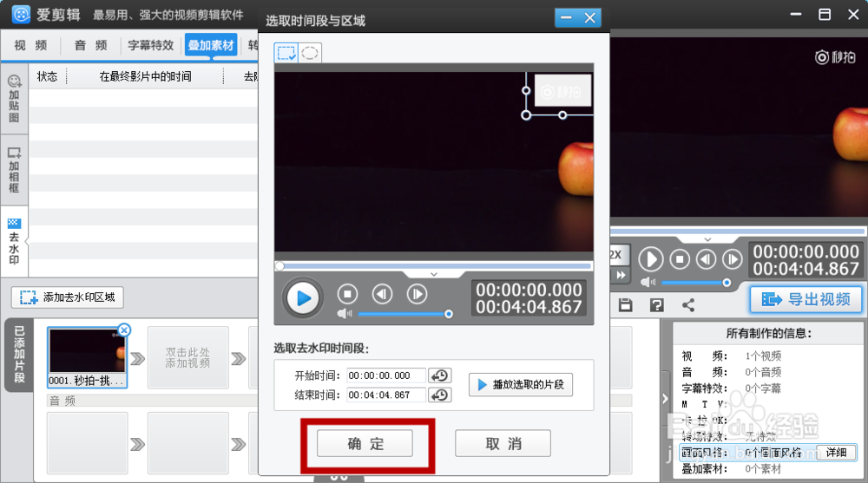Select the 0001.秒拍 clip thumbnail
868x483 pixels.
(x=88, y=357)
